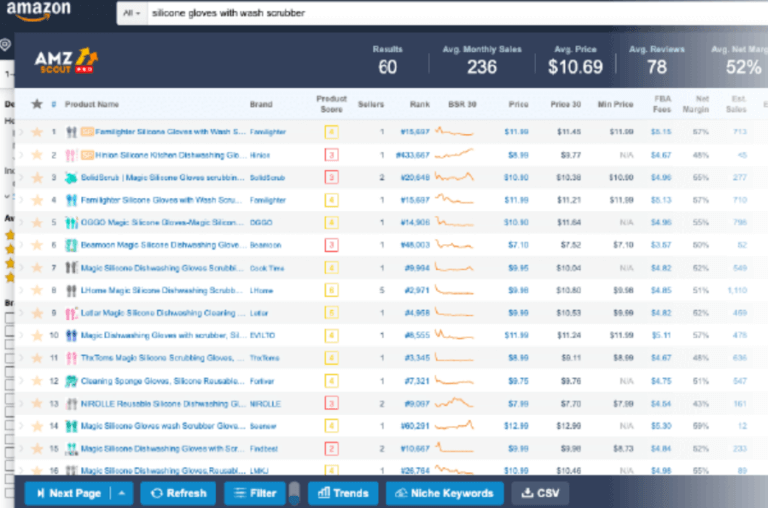
Task: Click product score badge for Findbest row
Action: pyautogui.click(x=332, y=448)
